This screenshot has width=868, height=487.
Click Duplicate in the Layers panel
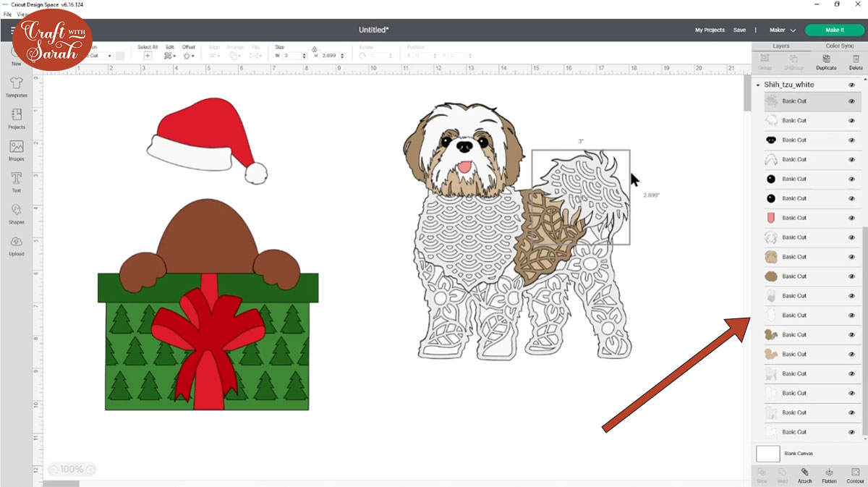(x=826, y=62)
